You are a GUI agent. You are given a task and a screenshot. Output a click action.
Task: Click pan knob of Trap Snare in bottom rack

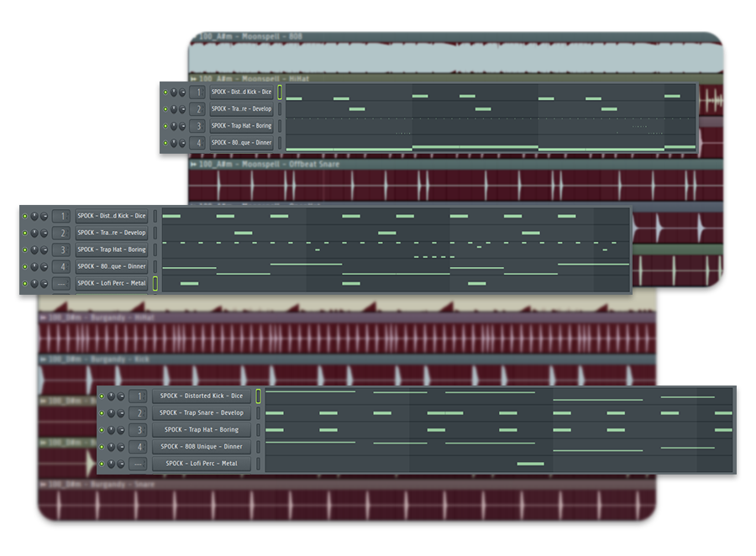pyautogui.click(x=112, y=413)
